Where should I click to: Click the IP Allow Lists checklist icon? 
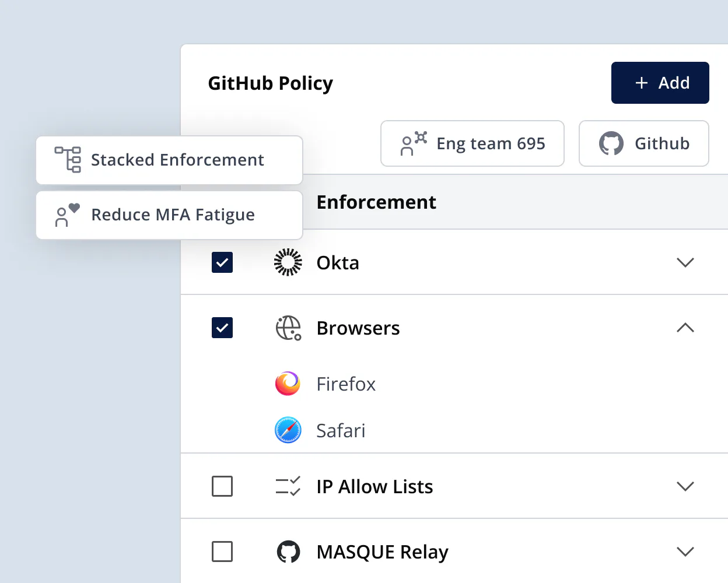[x=288, y=486]
